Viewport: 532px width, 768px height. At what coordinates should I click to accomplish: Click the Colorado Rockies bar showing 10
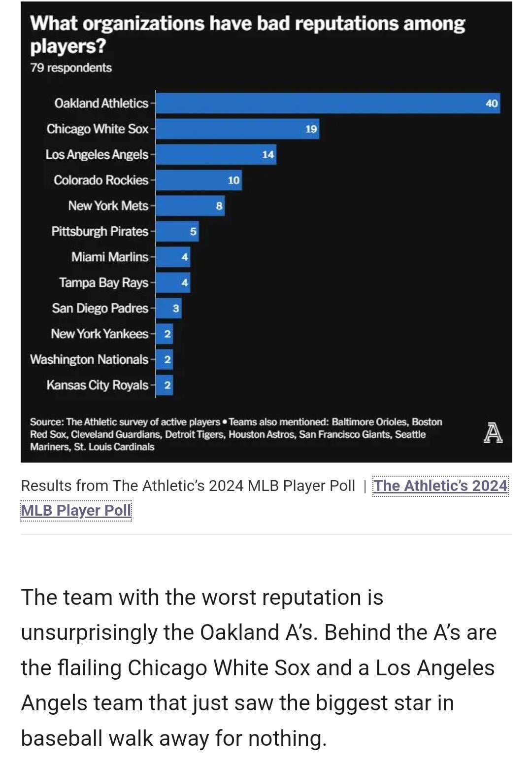[199, 180]
